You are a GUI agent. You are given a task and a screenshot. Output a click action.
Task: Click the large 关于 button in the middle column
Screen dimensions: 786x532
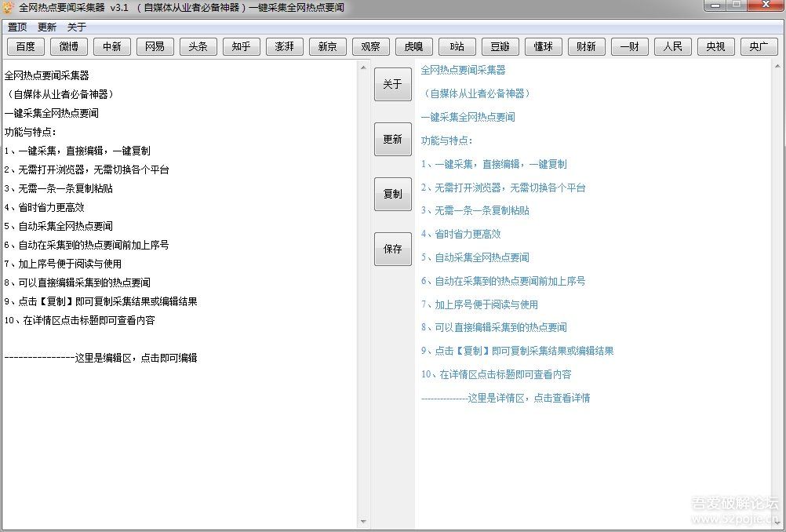point(392,84)
